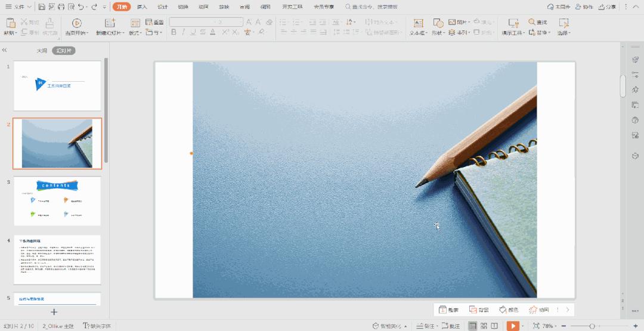The width and height of the screenshot is (644, 331).
Task: Click the Undo arrow icon
Action: [81, 7]
